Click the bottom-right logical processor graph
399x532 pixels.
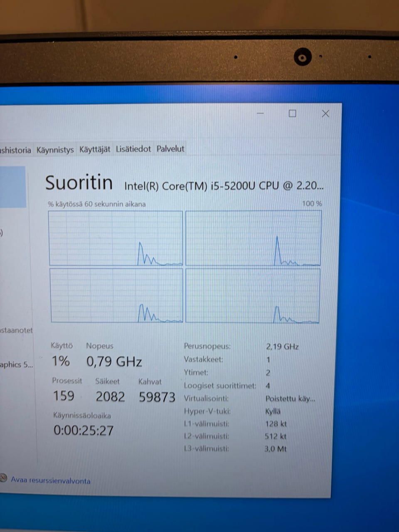253,296
